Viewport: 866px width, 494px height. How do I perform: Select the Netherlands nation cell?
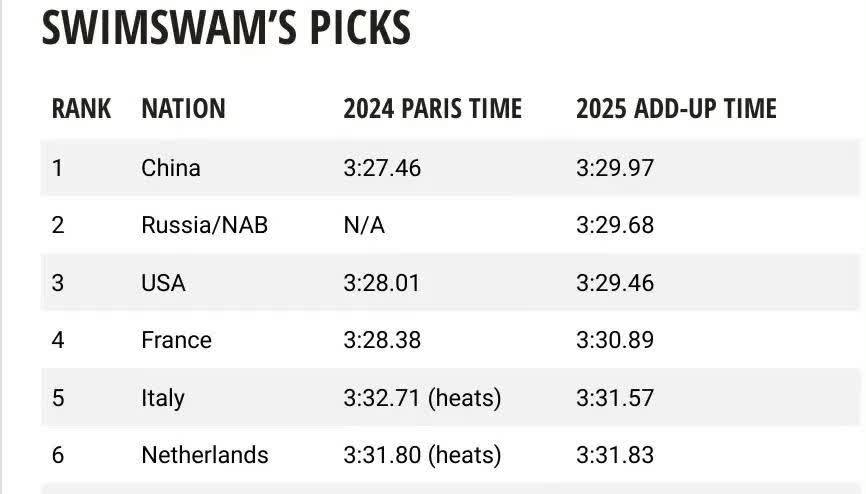click(204, 455)
